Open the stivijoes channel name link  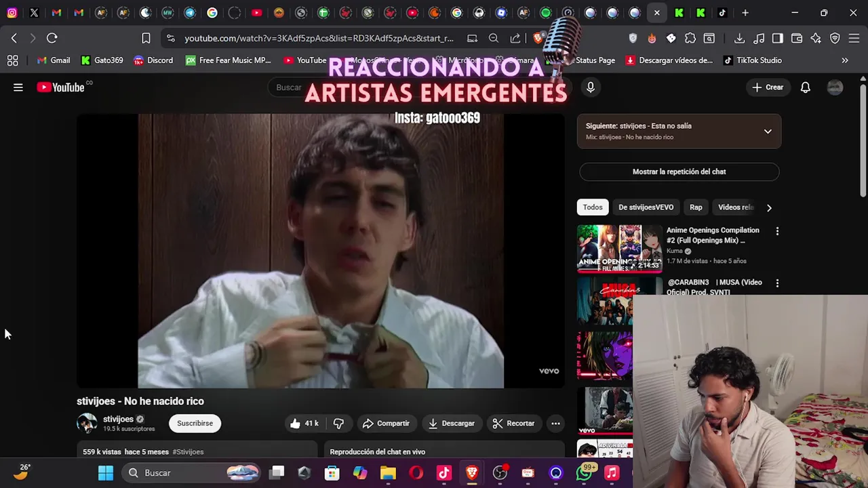[118, 419]
